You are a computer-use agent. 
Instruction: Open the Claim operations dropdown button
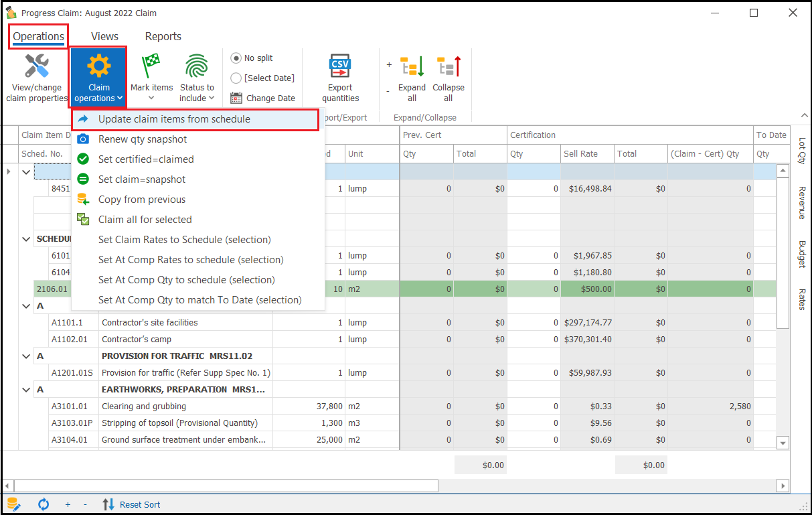[98, 76]
